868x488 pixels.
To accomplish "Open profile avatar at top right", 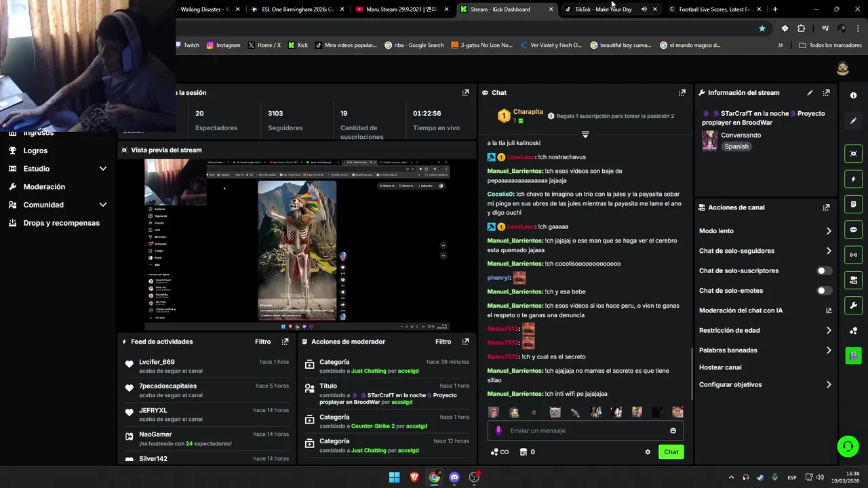I will coord(843,68).
